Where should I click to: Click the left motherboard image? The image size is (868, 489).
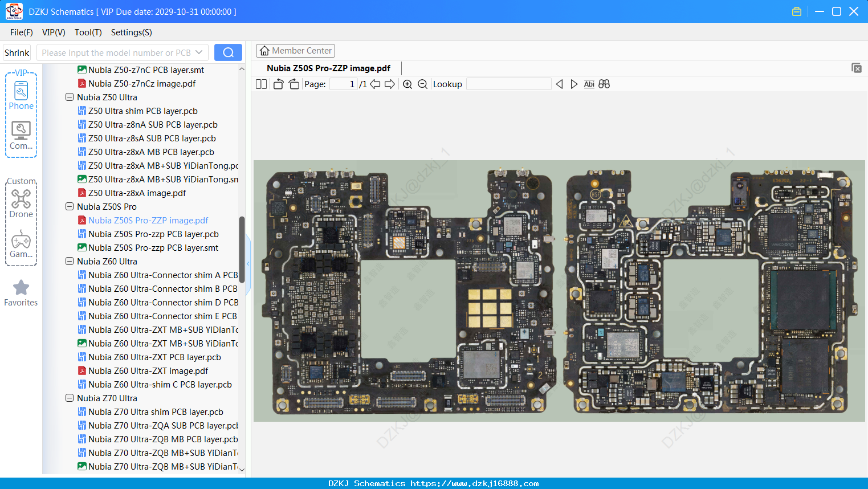pos(408,291)
